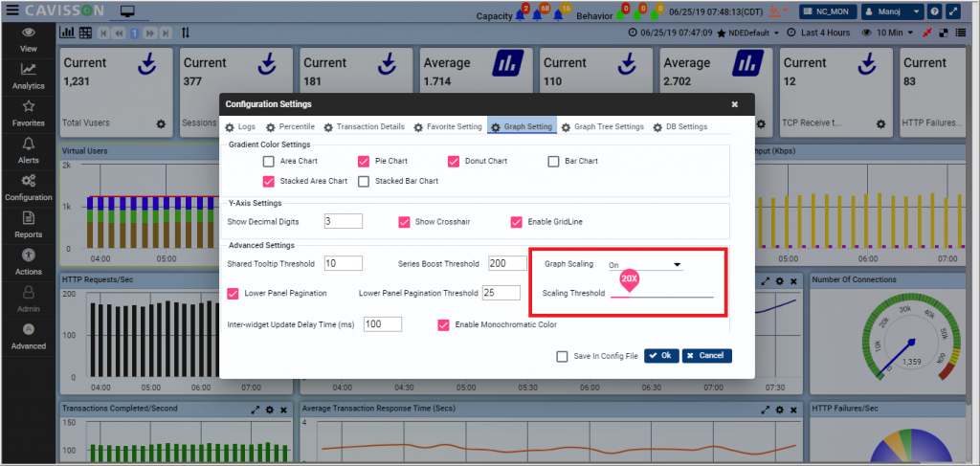Open the orange paint bucket color theme icon
The width and height of the screenshot is (980, 466).
[x=773, y=11]
